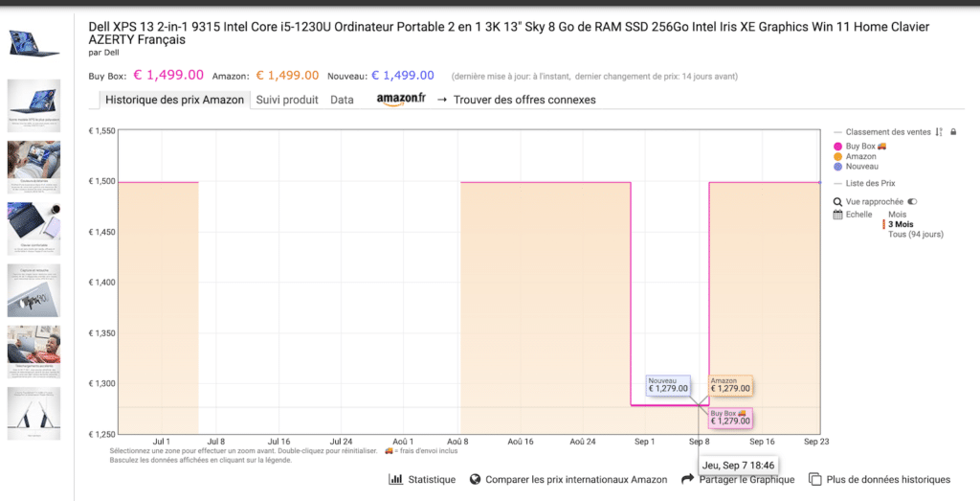Click the Sep 1 axis label
The width and height of the screenshot is (980, 501).
(x=644, y=442)
